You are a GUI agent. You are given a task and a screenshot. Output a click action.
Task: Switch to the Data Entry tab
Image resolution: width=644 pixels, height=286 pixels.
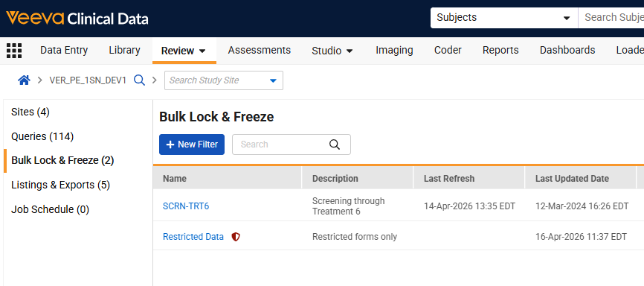click(64, 50)
